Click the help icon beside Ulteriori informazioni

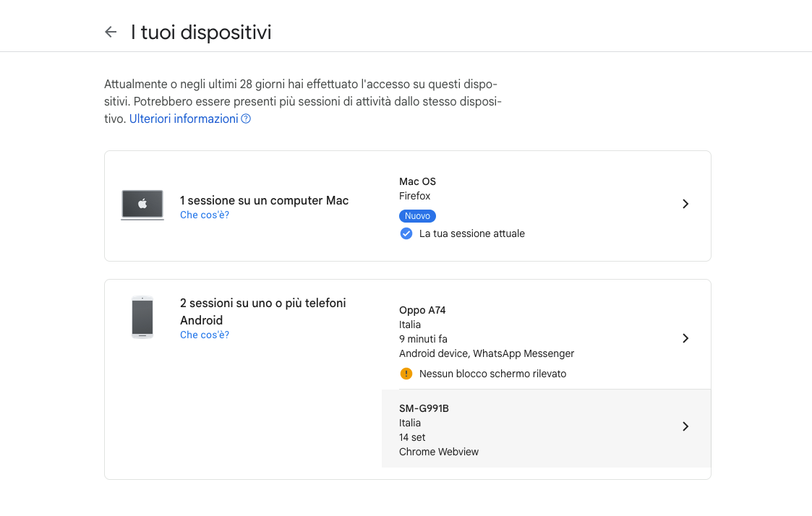click(x=246, y=119)
